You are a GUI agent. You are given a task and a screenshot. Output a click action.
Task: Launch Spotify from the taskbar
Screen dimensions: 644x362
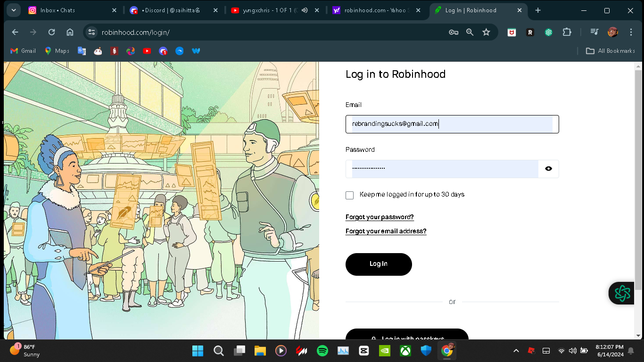click(322, 351)
